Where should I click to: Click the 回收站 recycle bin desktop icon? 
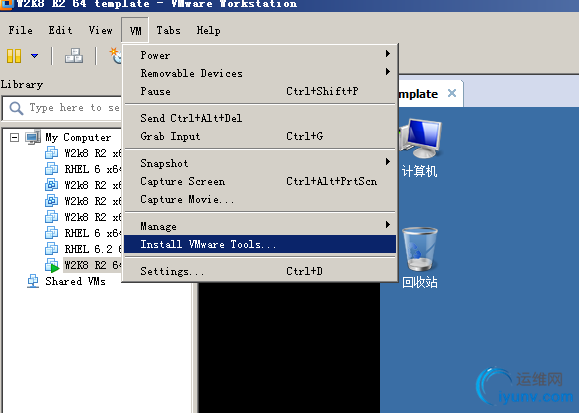[420, 258]
